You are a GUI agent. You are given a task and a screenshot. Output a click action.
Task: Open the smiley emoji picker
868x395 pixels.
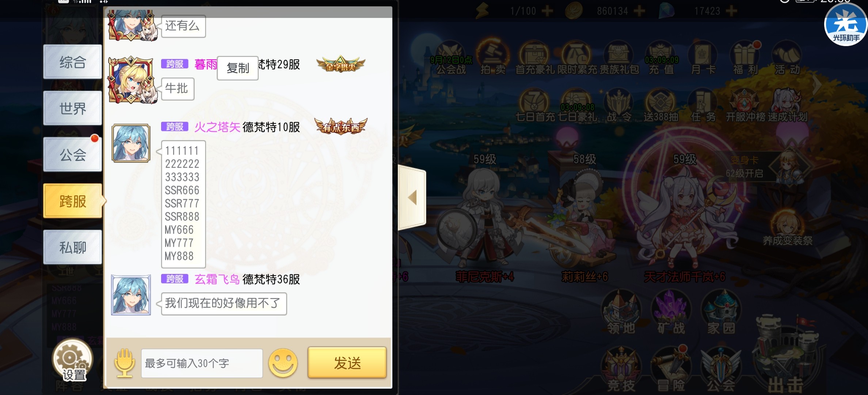click(x=283, y=363)
